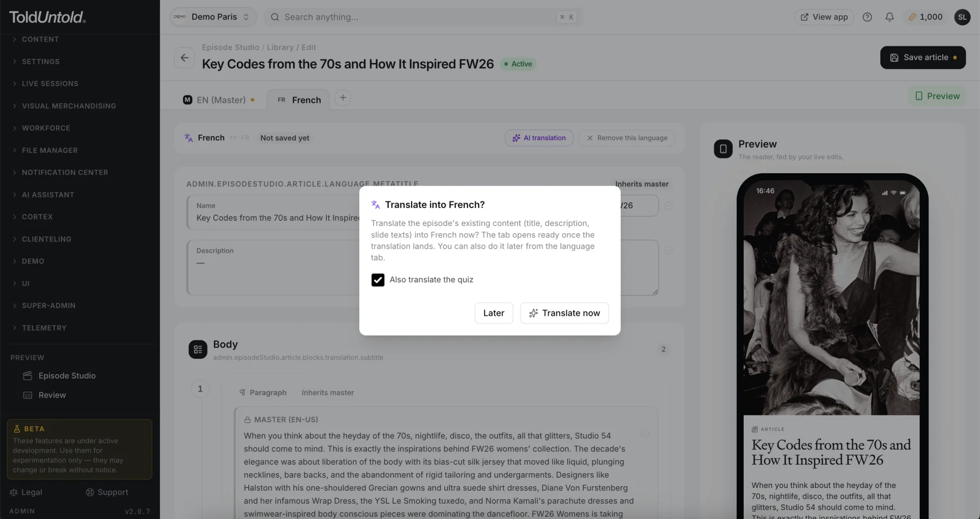Click the AI translation button

tap(539, 138)
